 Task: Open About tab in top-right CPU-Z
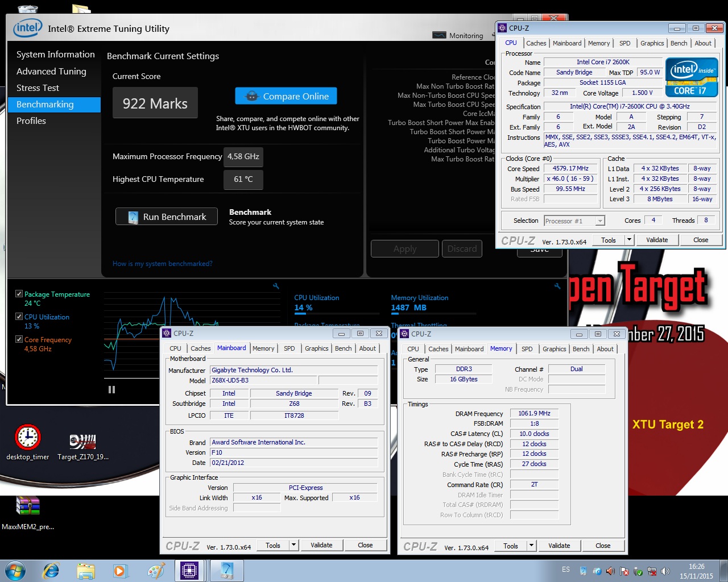703,43
